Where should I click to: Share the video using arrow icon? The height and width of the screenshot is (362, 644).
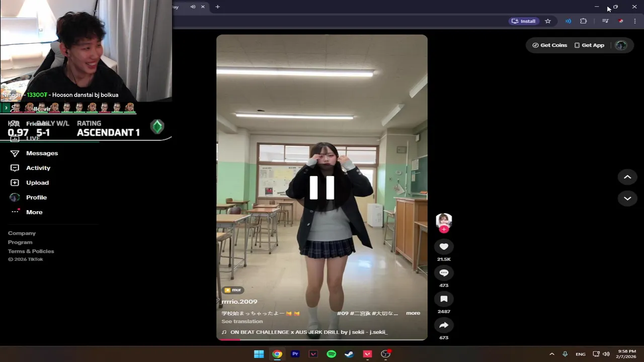[444, 325]
